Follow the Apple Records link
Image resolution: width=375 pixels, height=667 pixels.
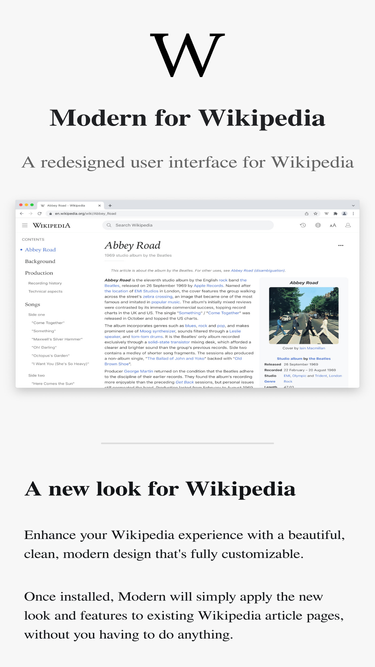(208, 286)
